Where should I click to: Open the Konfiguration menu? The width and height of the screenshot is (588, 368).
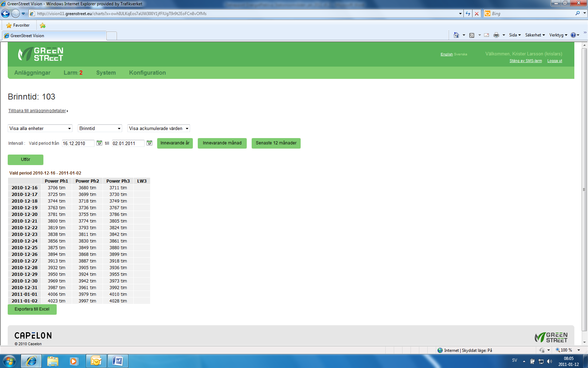[147, 73]
